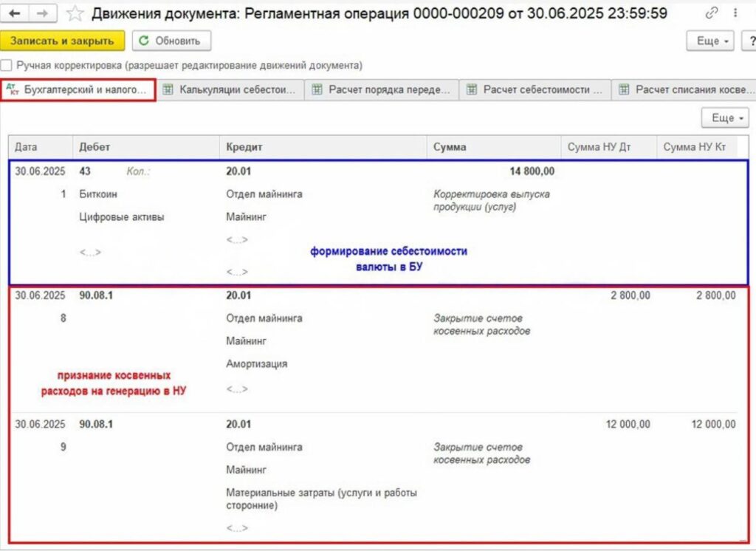
Task: Click the Дебет column header
Action: click(94, 147)
